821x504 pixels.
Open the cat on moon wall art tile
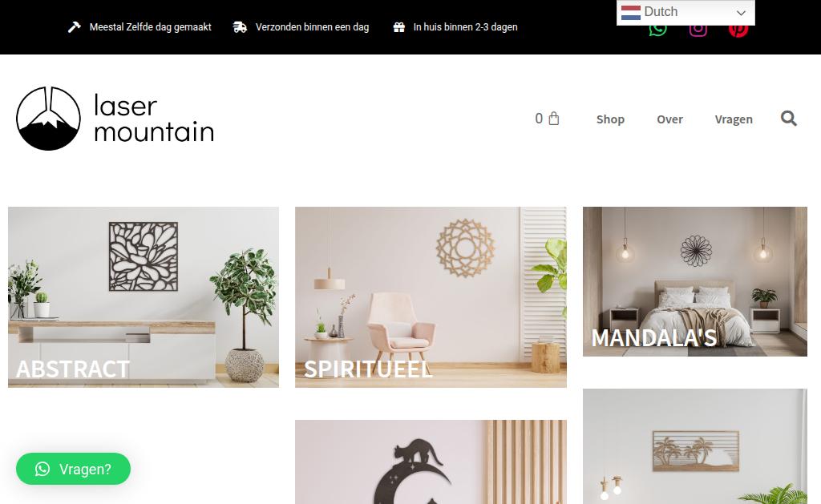[431, 462]
